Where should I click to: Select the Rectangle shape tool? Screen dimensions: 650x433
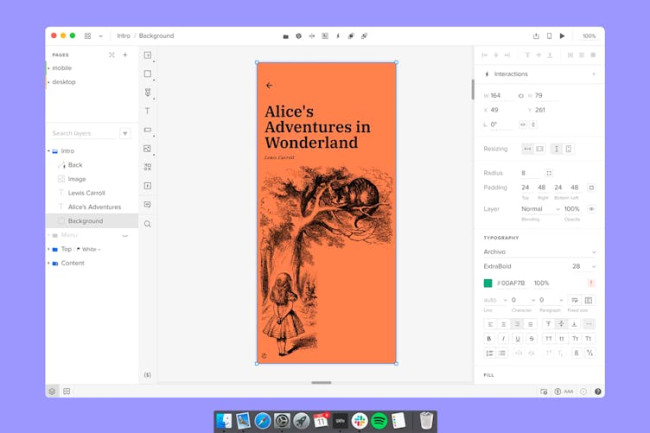pos(147,74)
